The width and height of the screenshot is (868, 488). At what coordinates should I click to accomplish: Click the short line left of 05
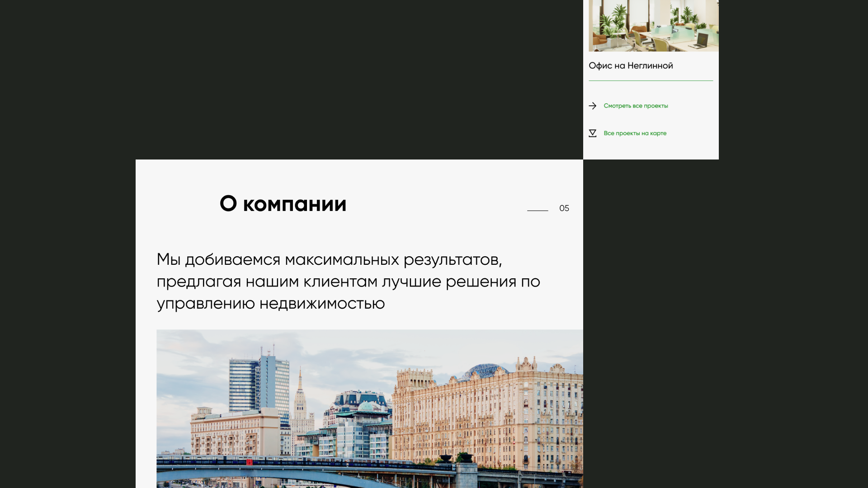point(538,211)
